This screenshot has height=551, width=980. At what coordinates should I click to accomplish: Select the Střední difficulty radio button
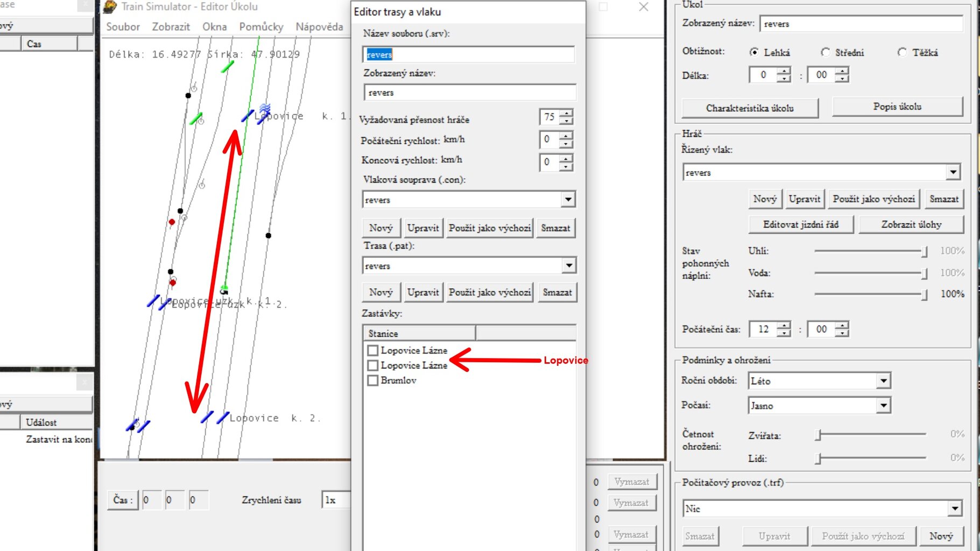826,52
